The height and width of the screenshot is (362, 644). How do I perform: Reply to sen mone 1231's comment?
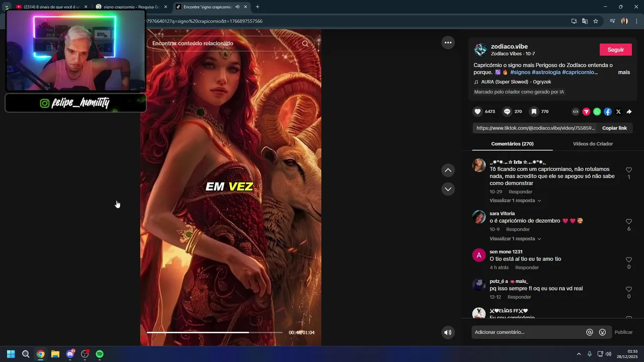[x=527, y=267]
